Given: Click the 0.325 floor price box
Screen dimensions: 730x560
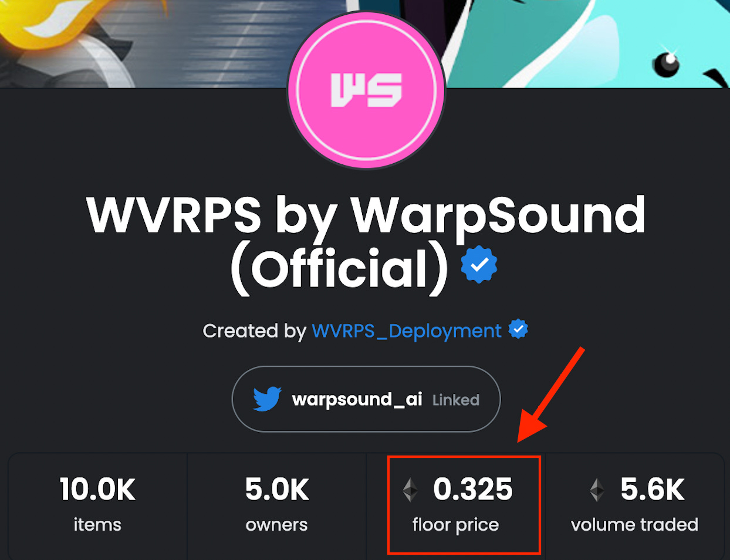Looking at the screenshot, I should click(x=464, y=505).
